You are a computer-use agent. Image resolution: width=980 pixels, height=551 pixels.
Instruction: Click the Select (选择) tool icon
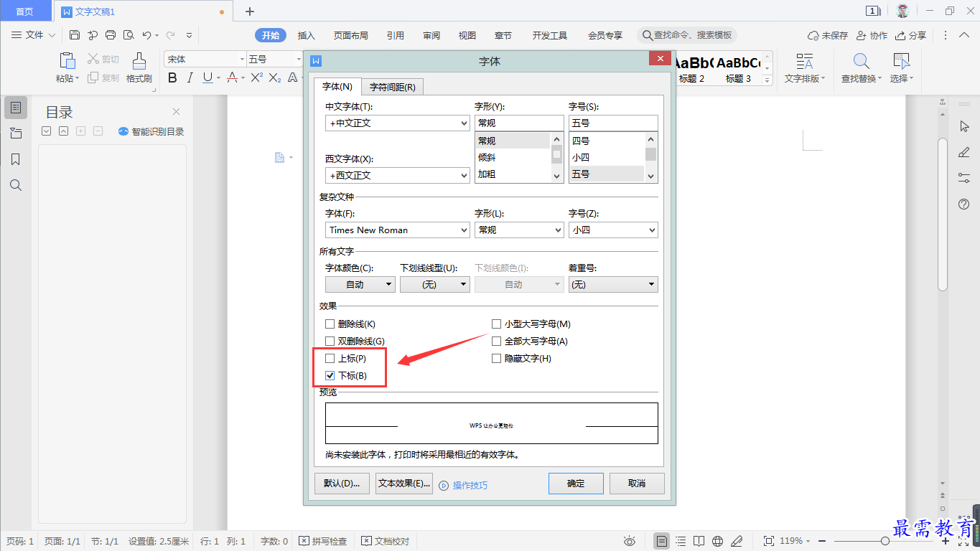click(901, 61)
